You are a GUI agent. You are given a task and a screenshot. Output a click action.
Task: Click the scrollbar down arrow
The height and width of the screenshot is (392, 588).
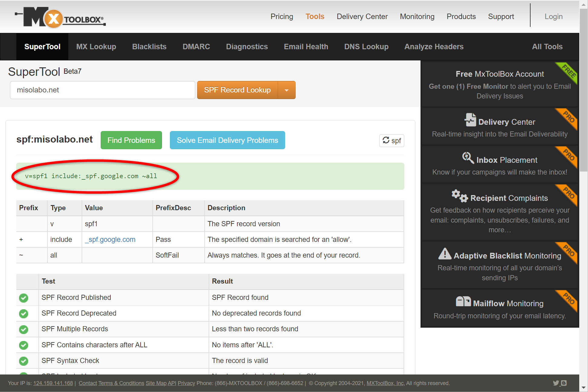click(x=583, y=387)
